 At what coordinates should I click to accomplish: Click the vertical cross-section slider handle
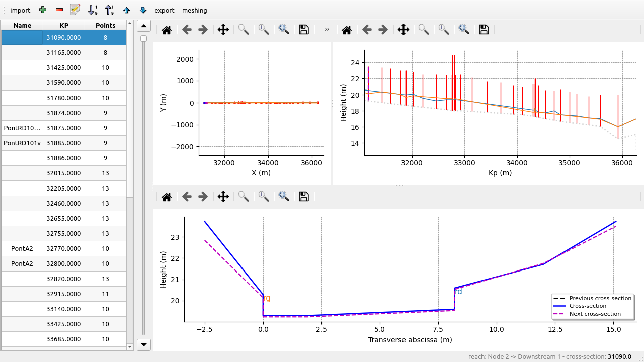pos(144,38)
